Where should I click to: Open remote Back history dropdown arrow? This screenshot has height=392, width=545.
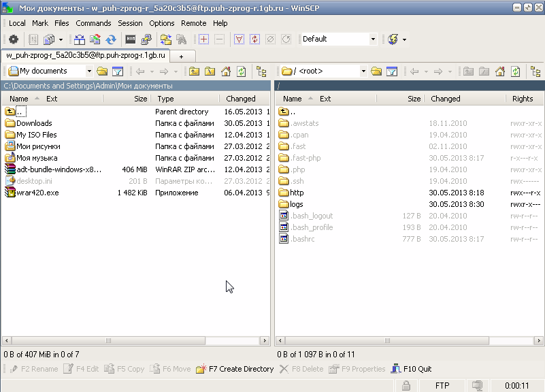pyautogui.click(x=426, y=71)
